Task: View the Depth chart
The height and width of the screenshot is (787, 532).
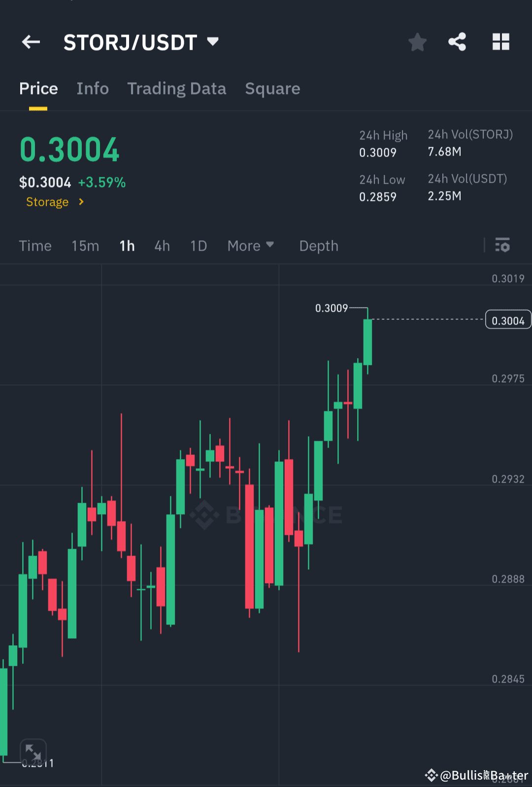Action: (318, 245)
